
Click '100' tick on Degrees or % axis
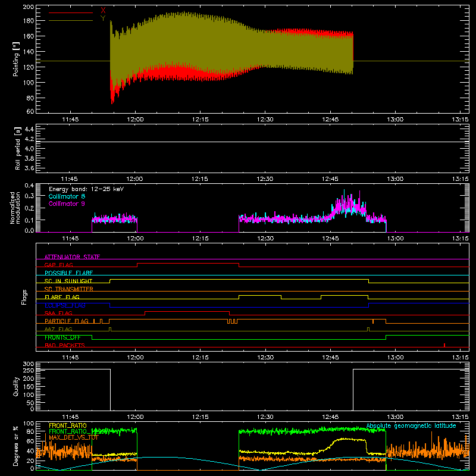click(x=29, y=423)
